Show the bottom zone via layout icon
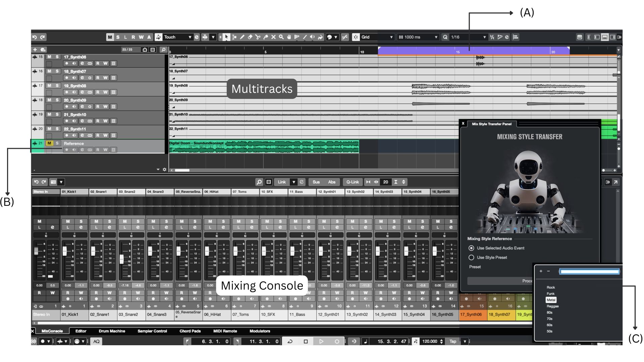This screenshot has width=644, height=362. pos(605,37)
